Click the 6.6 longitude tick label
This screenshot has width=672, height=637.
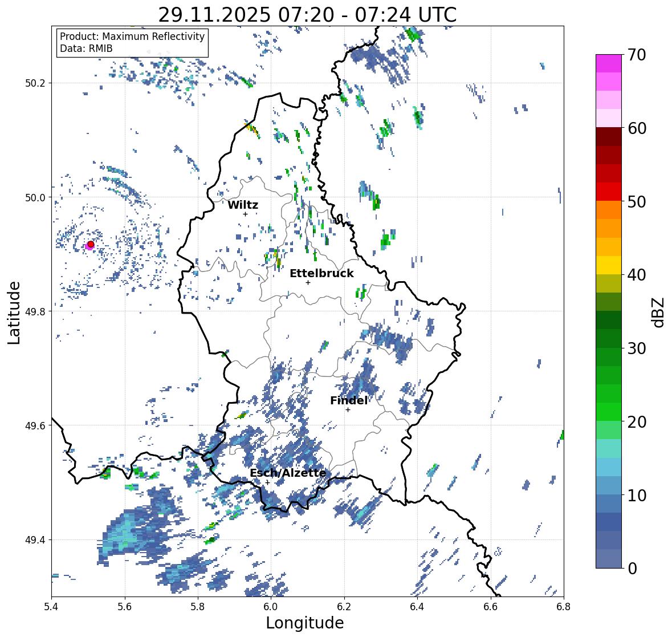tap(491, 607)
